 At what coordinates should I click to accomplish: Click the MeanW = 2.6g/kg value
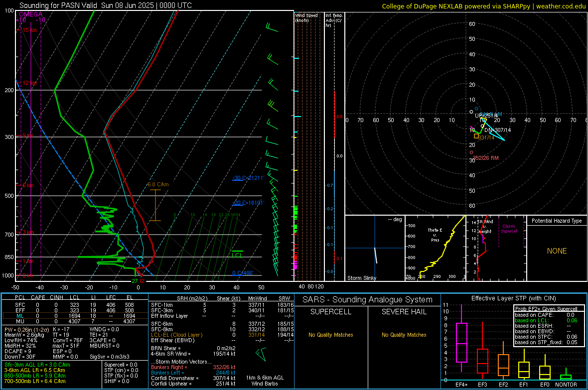click(24, 335)
